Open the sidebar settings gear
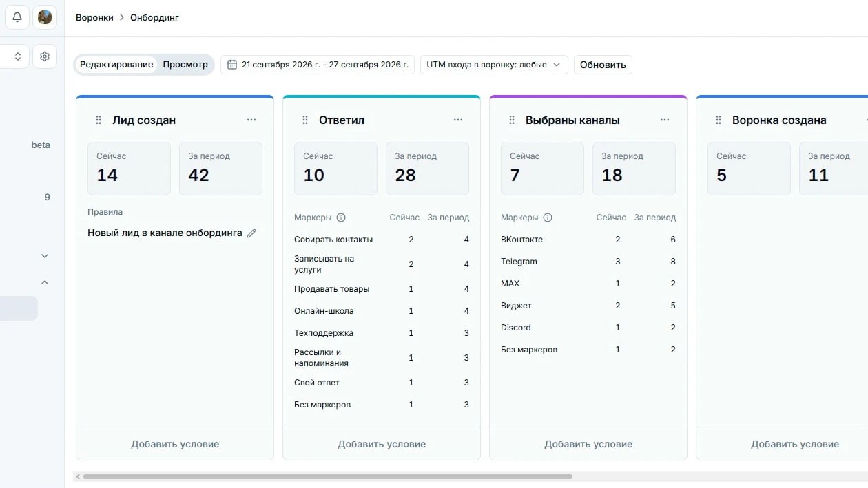This screenshot has width=868, height=488. click(x=45, y=56)
